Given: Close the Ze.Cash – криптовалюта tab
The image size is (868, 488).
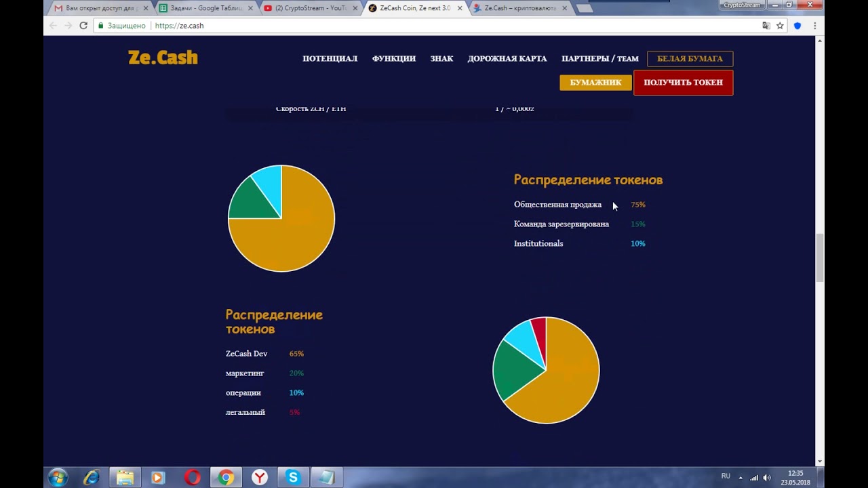Looking at the screenshot, I should pyautogui.click(x=564, y=8).
